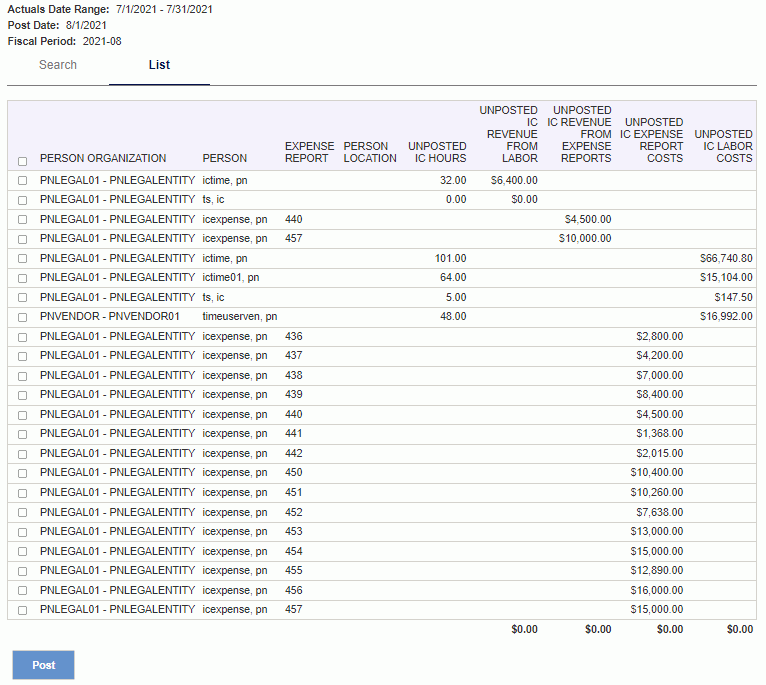Select the List tab
This screenshot has height=685, width=766.
click(x=159, y=65)
